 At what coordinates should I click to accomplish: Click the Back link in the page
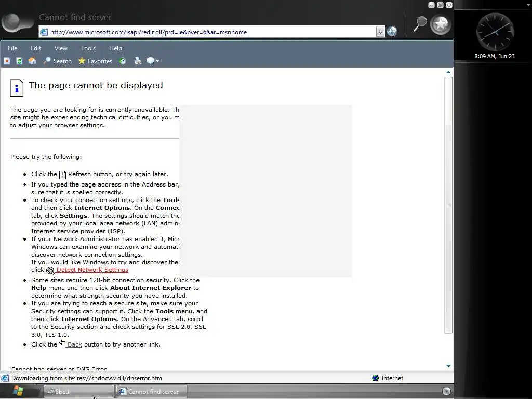coord(75,344)
